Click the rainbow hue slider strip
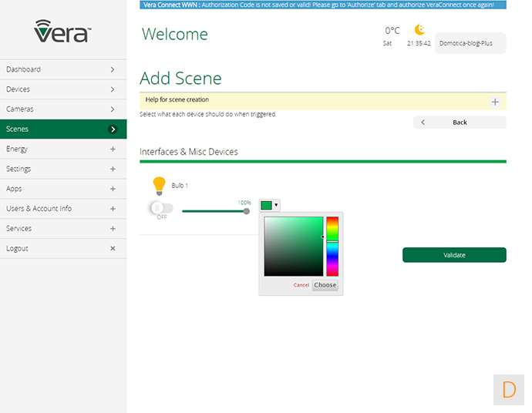This screenshot has height=413, width=532. click(x=332, y=247)
